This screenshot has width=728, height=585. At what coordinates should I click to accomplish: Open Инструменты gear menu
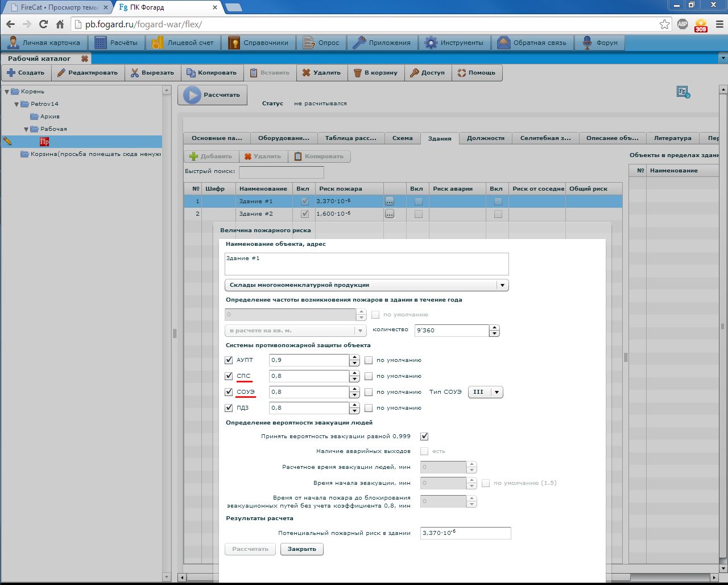(x=454, y=43)
